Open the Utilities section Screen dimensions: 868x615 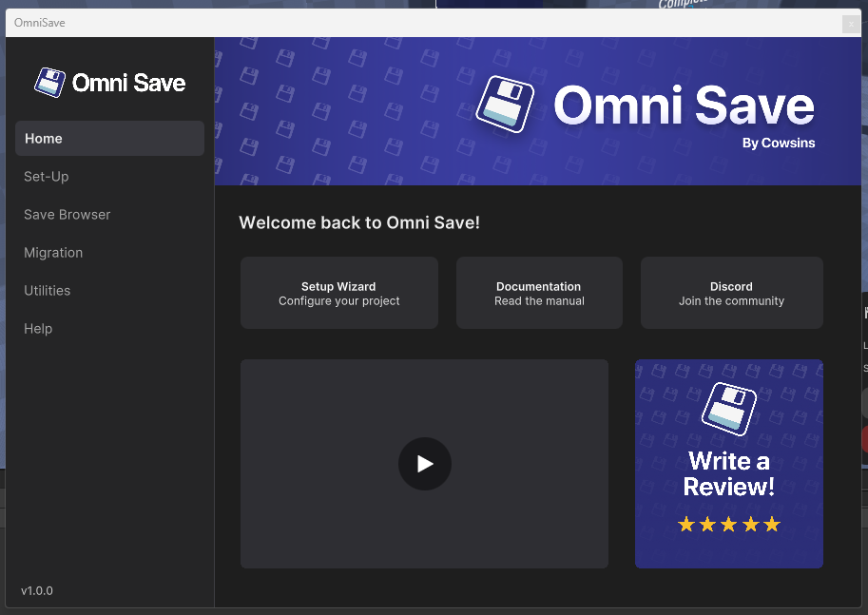(x=48, y=291)
